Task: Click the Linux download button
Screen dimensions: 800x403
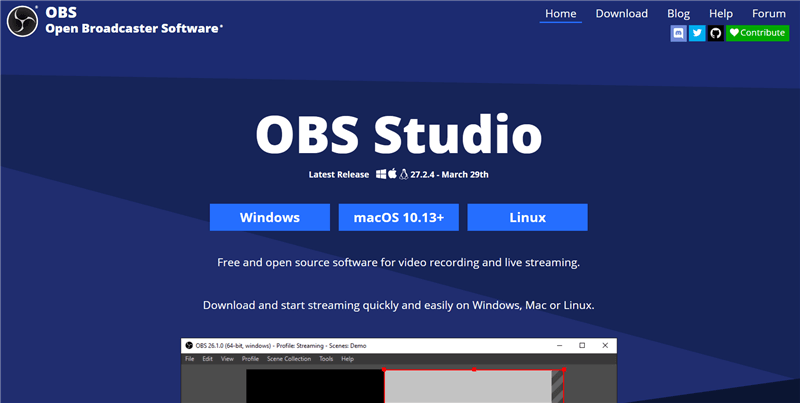Action: (x=528, y=217)
